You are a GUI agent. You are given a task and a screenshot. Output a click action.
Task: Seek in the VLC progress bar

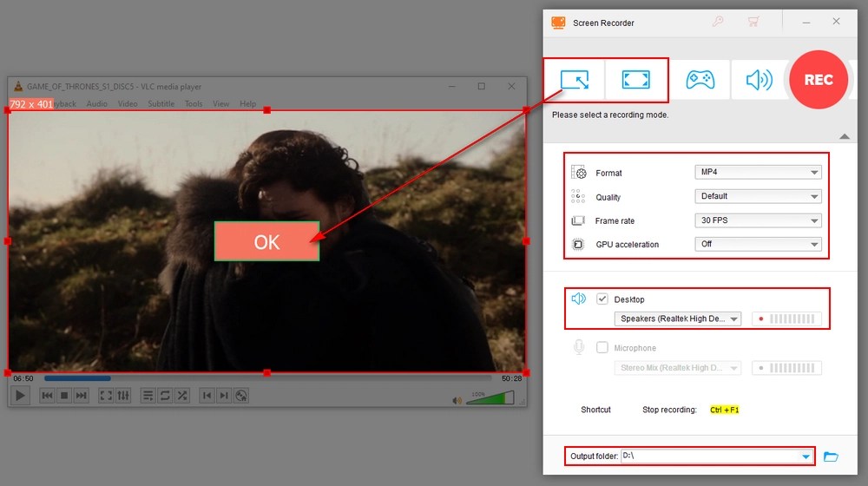267,378
